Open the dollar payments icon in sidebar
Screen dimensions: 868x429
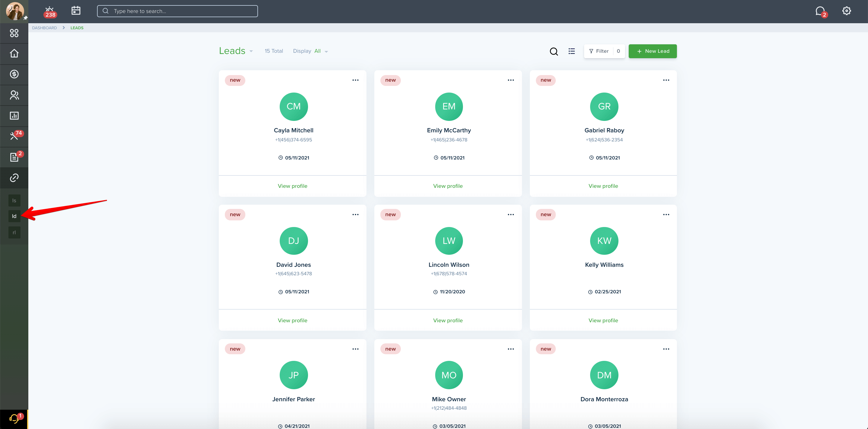[14, 74]
